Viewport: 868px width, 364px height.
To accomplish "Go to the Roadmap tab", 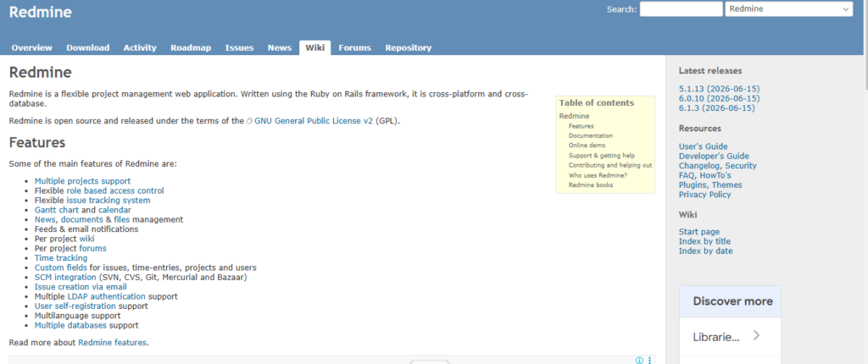I will pos(191,47).
